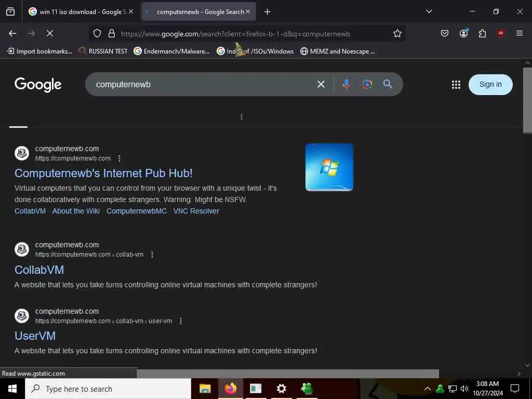This screenshot has width=532, height=399.
Task: Click the "https://computernewb.com › collab-vm › user-vm" URL text
Action: tap(103, 321)
